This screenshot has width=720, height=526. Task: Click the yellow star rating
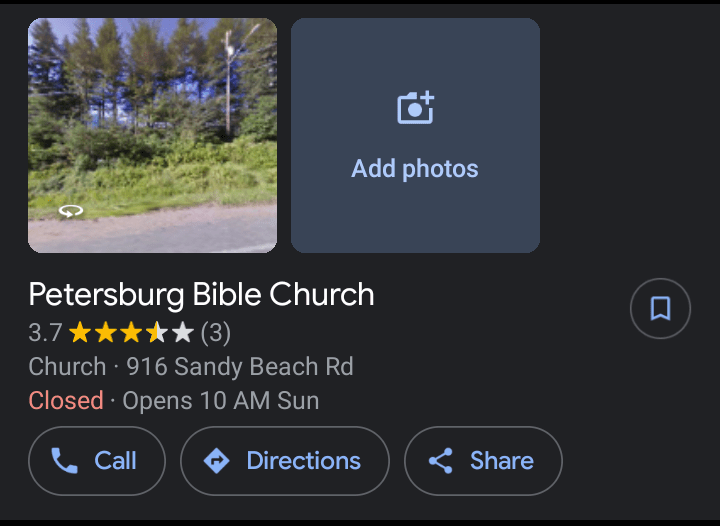[130, 332]
